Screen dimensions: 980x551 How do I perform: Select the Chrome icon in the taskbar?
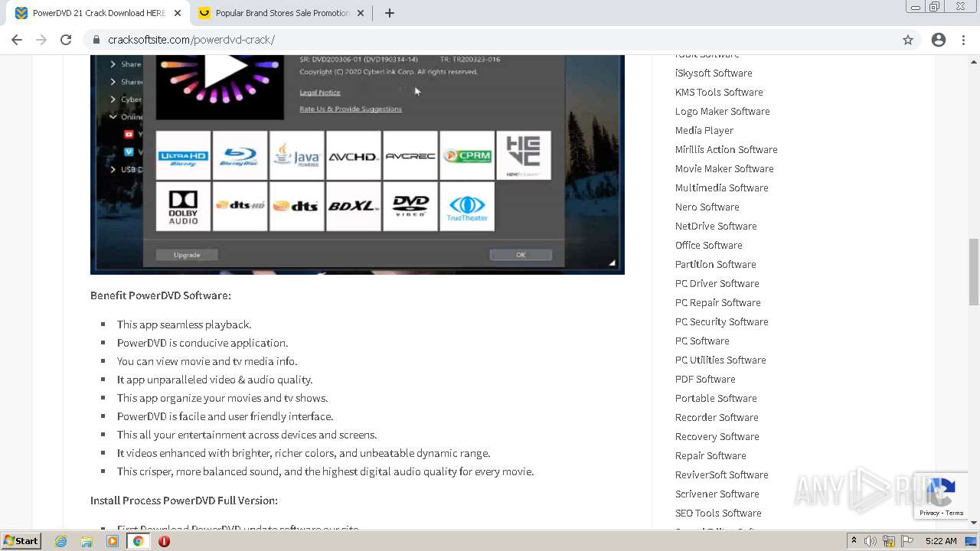click(139, 541)
